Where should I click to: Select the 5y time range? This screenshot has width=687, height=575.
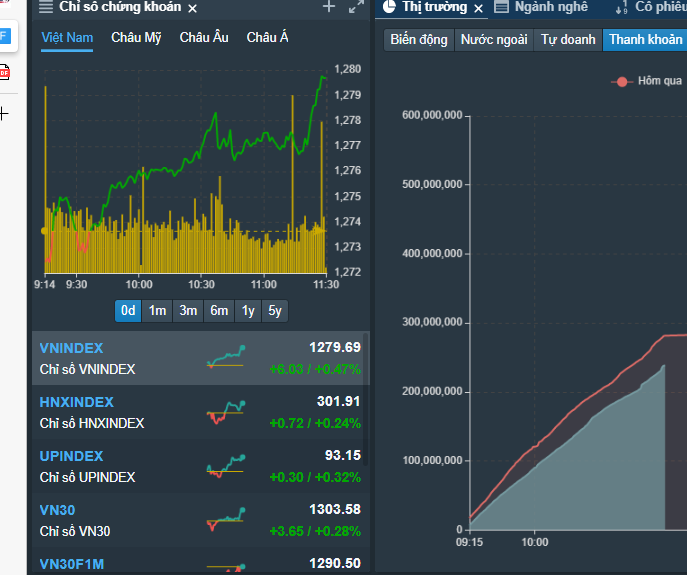click(x=275, y=311)
